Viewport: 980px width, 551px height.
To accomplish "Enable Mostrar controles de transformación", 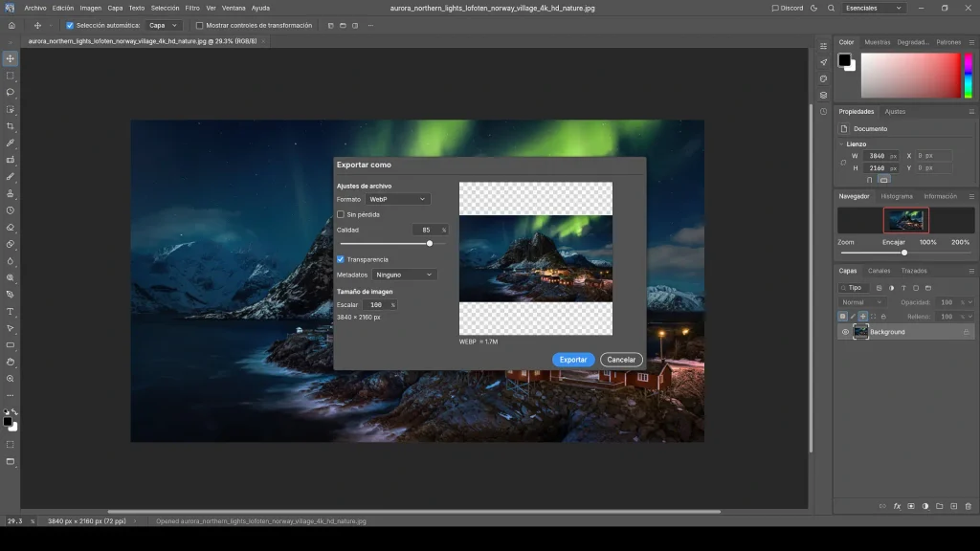I will click(x=199, y=26).
